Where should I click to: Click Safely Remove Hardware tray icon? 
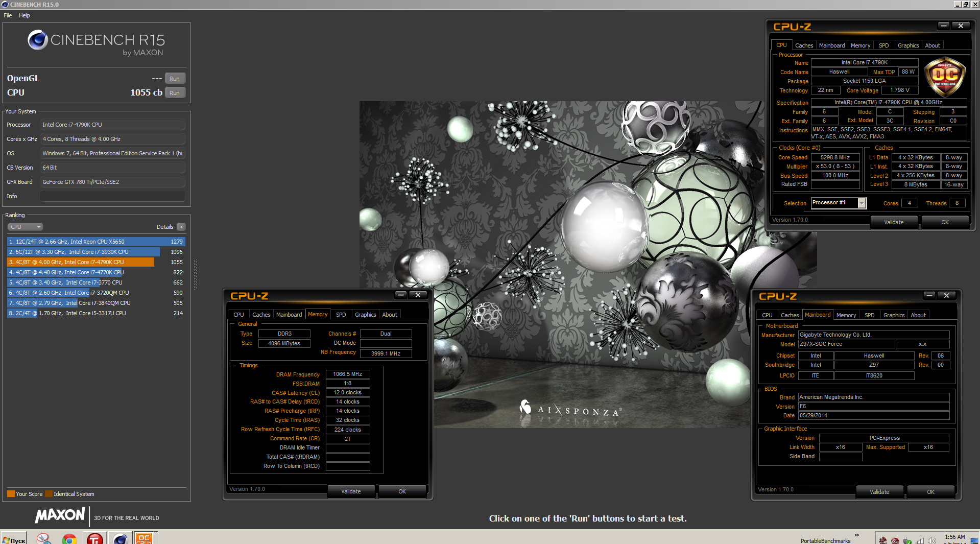pos(907,540)
